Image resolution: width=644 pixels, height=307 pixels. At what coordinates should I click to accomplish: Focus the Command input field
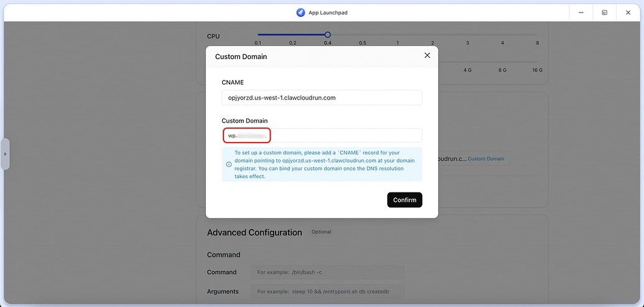[327, 272]
